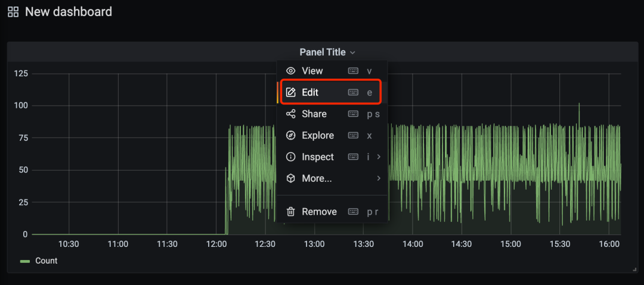Expand the More... submenu arrow
Screen dimensions: 644x285
(379, 178)
